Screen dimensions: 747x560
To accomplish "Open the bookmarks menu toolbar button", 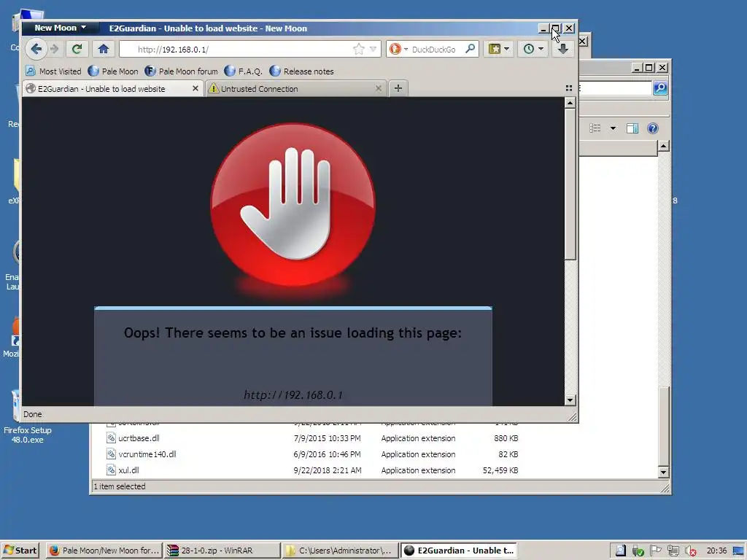I will point(495,49).
